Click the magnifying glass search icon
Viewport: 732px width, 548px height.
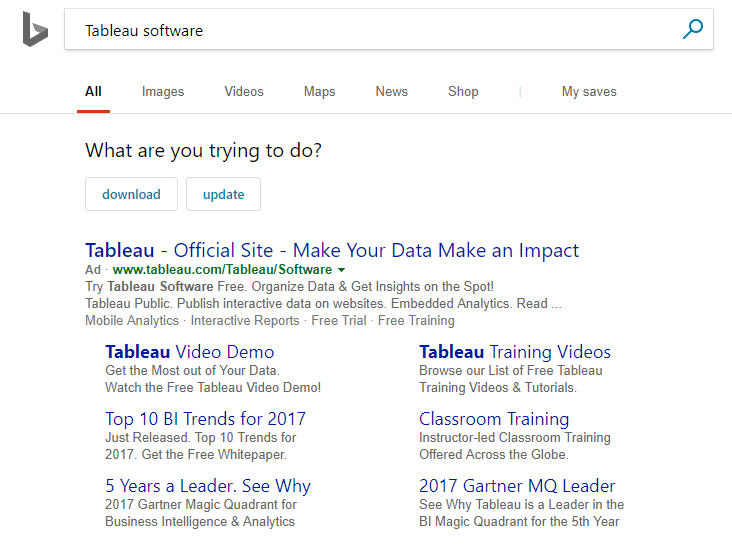(692, 30)
